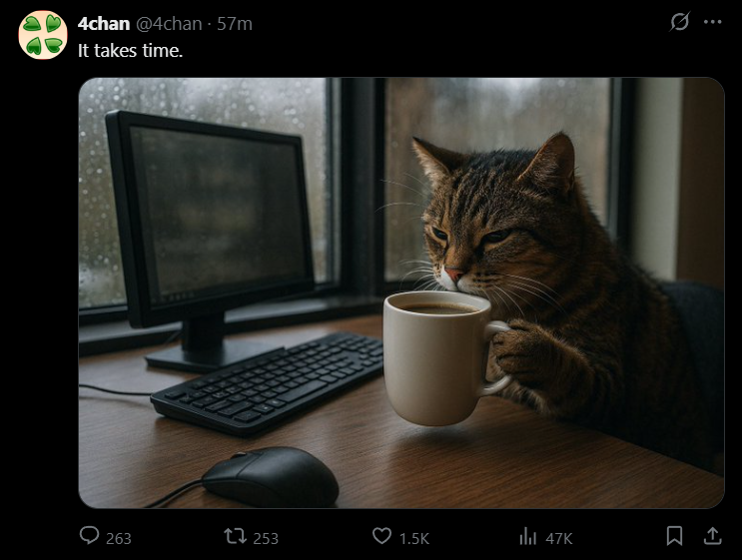
Task: Click the @4chan handle
Action: coord(169,23)
